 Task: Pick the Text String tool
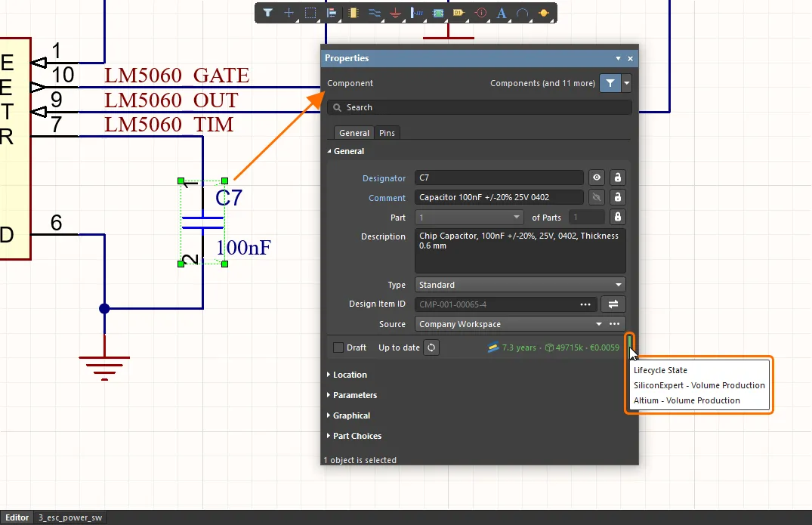point(501,13)
